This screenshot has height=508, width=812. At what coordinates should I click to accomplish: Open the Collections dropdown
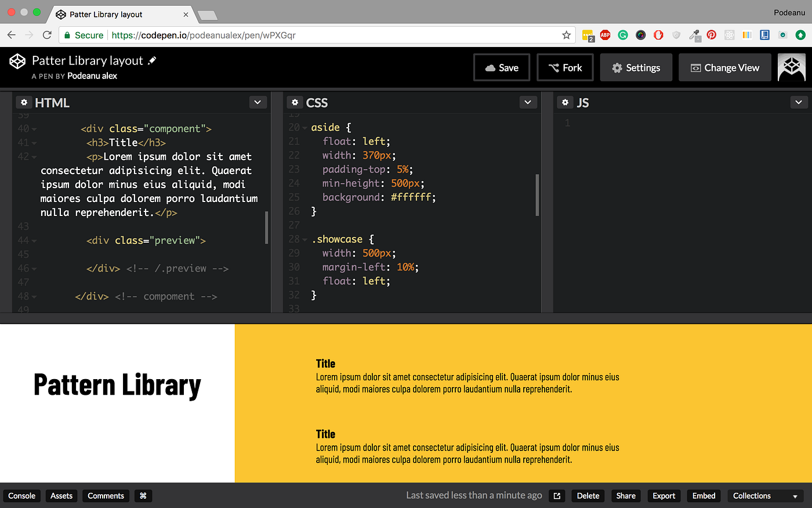coord(764,496)
